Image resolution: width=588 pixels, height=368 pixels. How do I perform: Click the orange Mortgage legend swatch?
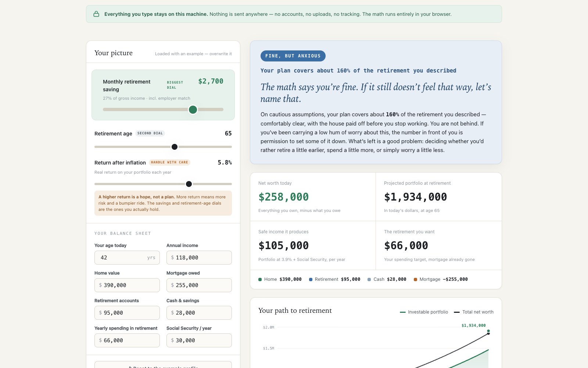(x=415, y=279)
